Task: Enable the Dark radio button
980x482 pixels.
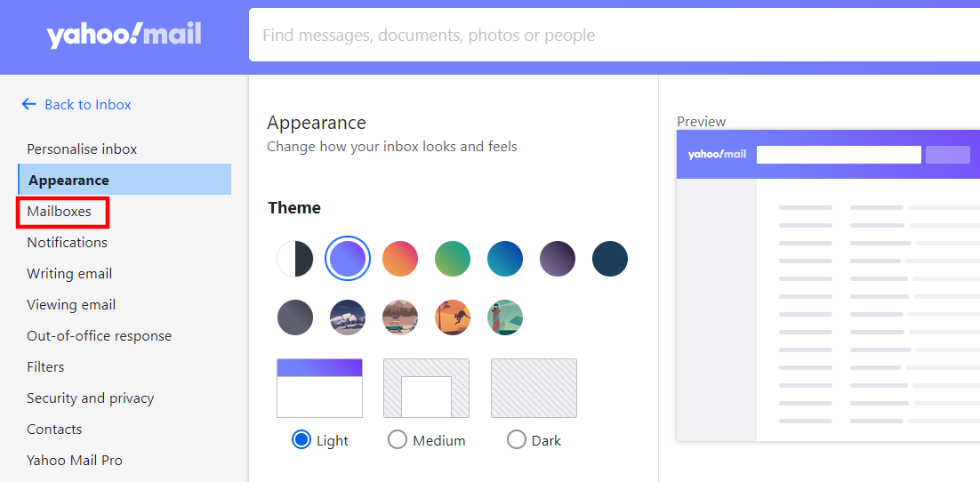Action: point(517,439)
